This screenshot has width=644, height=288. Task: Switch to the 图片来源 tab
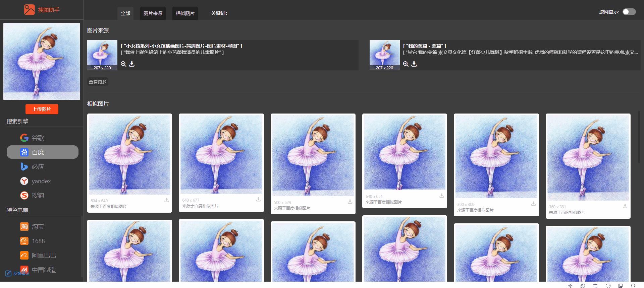coord(153,13)
